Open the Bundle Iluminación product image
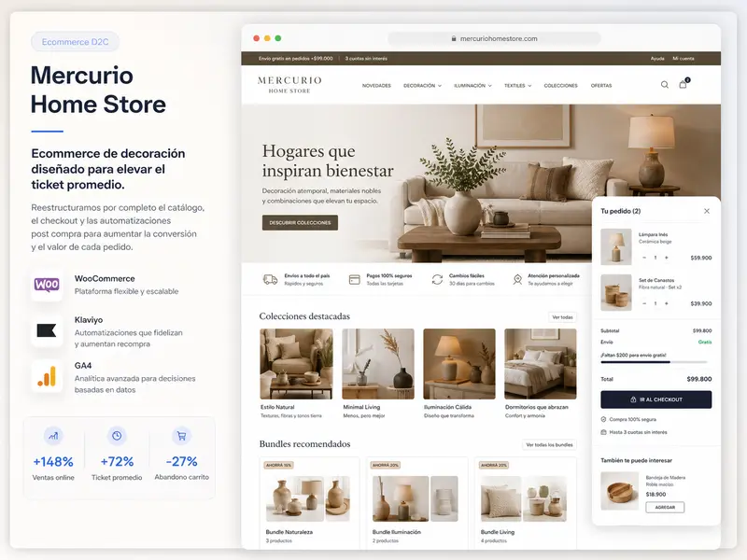Screen dimensions: 747x560 [x=416, y=498]
